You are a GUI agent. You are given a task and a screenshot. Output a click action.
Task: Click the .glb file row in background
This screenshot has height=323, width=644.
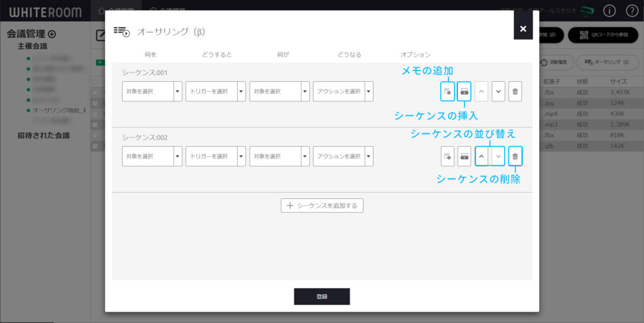pos(591,146)
